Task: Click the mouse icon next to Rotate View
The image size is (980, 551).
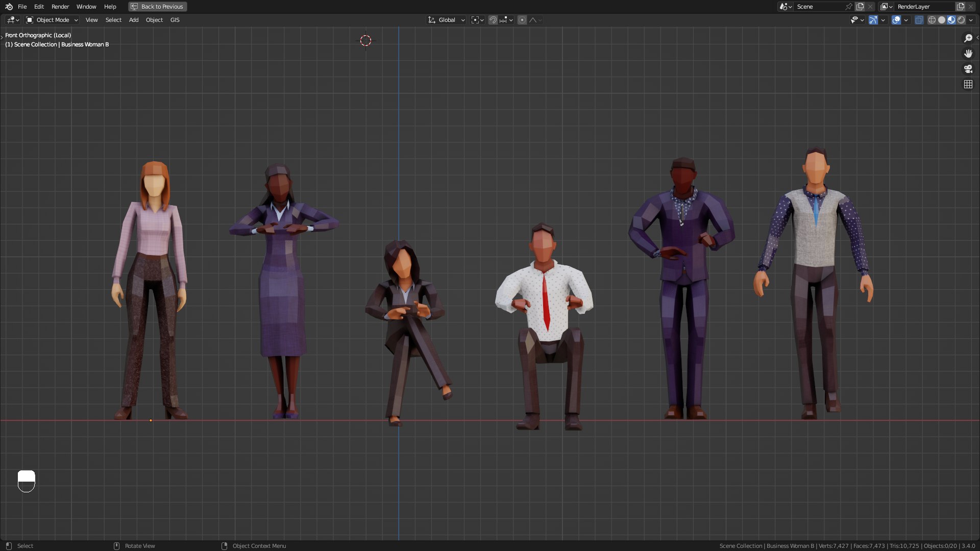Action: 116,546
